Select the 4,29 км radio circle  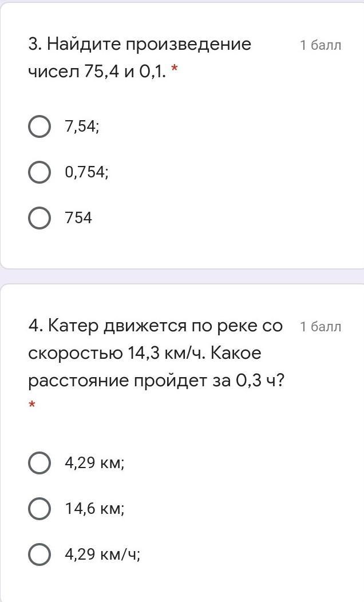coord(39,462)
